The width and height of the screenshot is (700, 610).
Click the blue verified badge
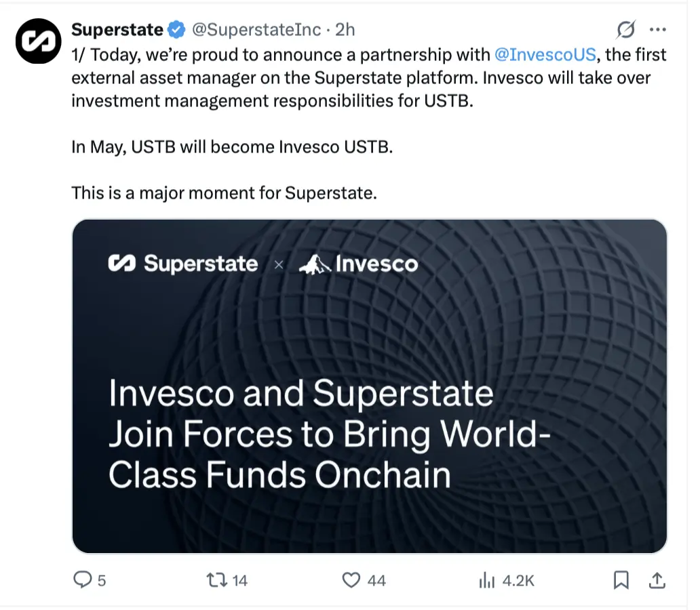click(176, 30)
